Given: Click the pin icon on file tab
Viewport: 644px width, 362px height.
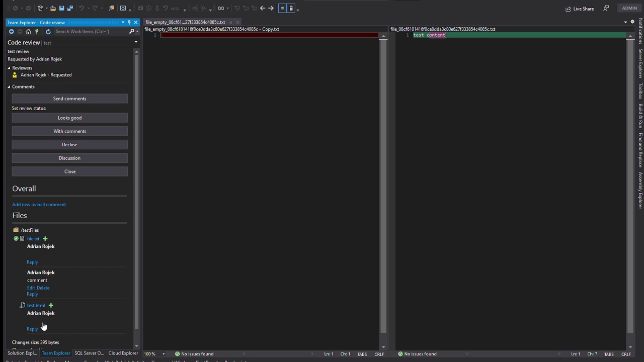Looking at the screenshot, I should click(x=231, y=22).
